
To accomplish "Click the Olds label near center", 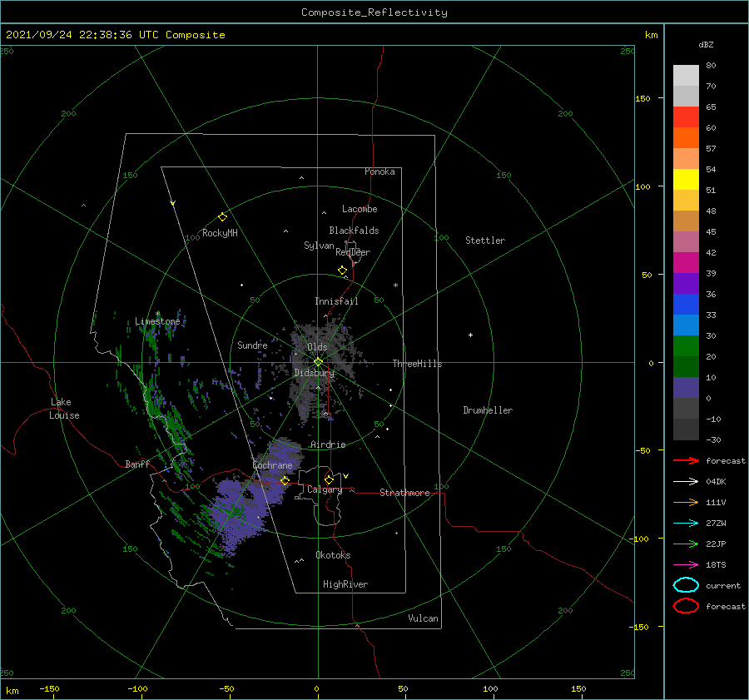I will tap(317, 347).
